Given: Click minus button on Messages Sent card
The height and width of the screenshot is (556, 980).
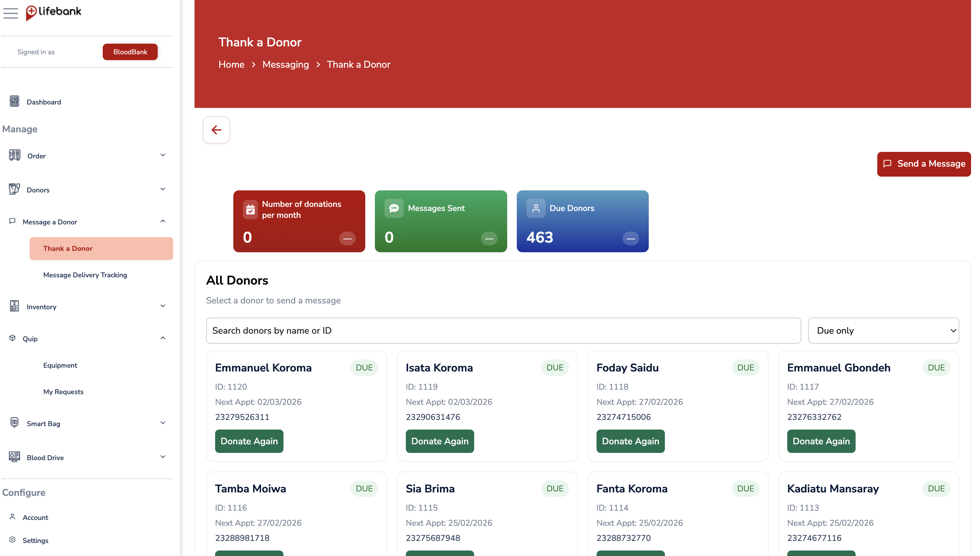Looking at the screenshot, I should coord(489,239).
